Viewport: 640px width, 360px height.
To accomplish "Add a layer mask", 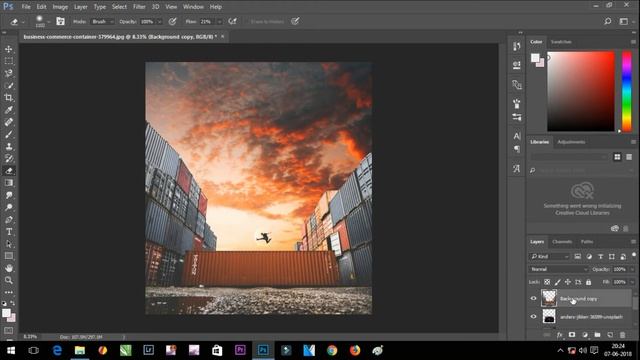I will 572,335.
